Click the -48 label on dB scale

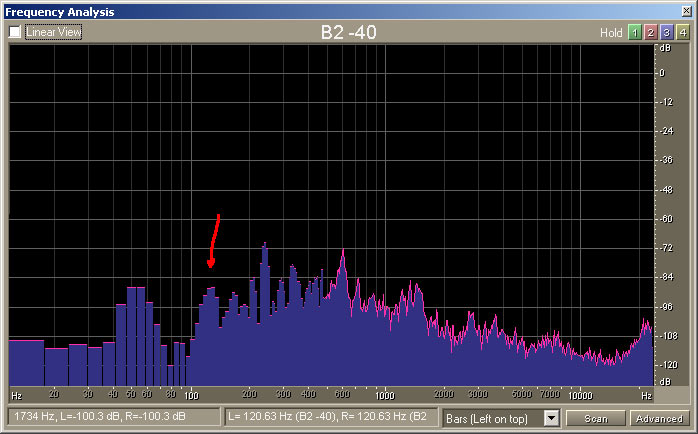click(x=666, y=190)
